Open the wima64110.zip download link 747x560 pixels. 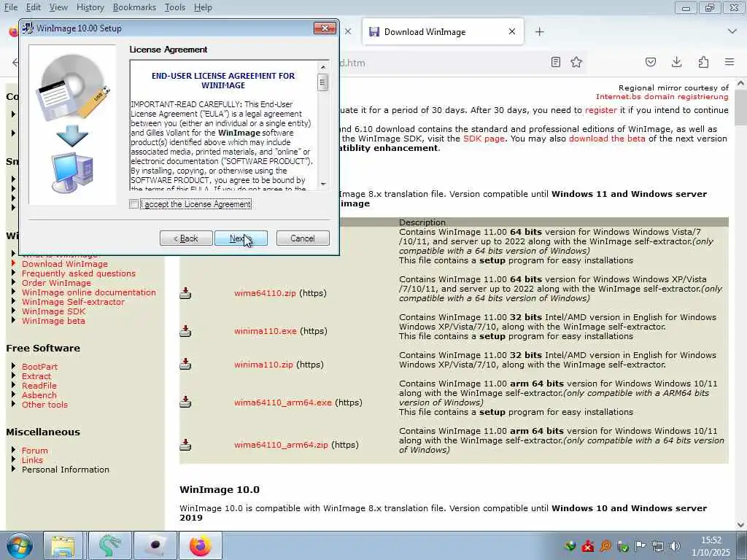pyautogui.click(x=265, y=293)
